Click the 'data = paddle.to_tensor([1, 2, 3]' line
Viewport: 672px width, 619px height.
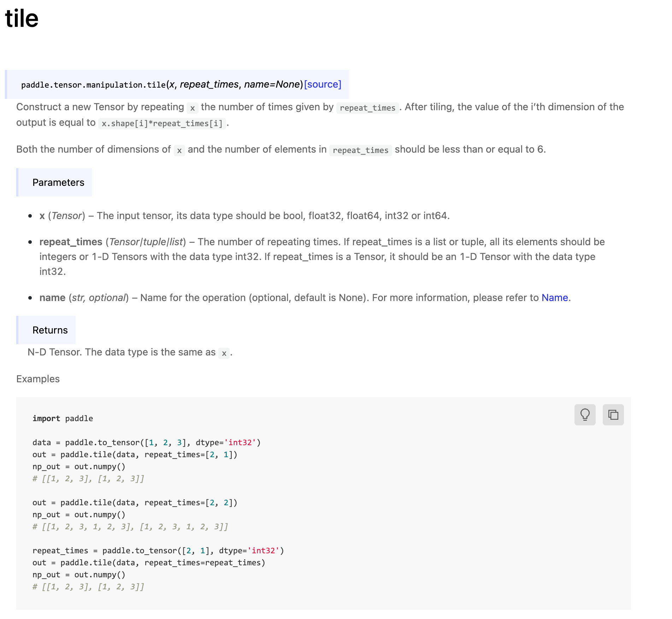(x=147, y=442)
